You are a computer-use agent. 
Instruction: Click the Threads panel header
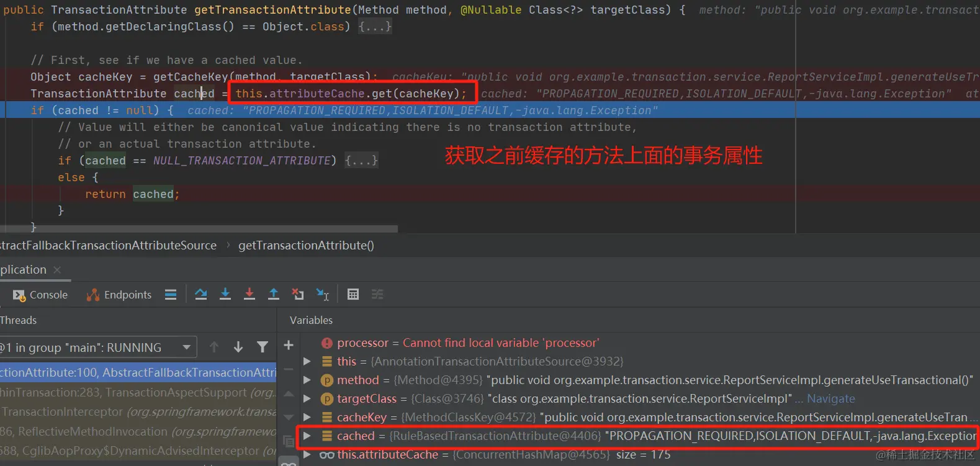point(18,320)
